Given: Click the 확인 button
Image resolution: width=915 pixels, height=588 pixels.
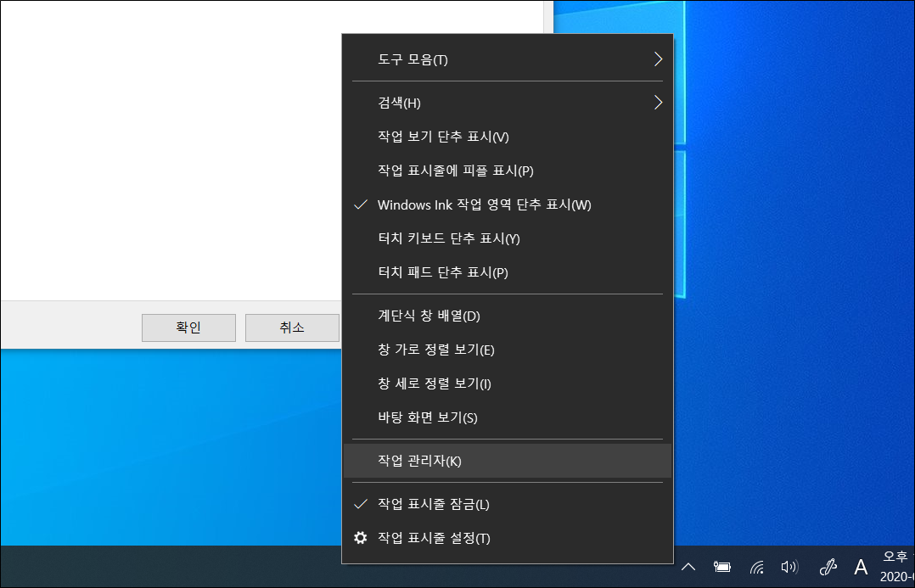Looking at the screenshot, I should click(188, 328).
